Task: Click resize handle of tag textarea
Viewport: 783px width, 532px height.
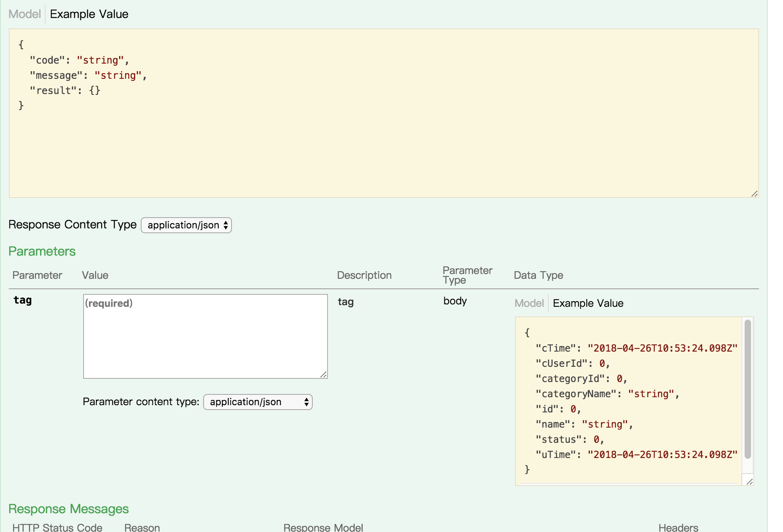Action: click(x=324, y=374)
